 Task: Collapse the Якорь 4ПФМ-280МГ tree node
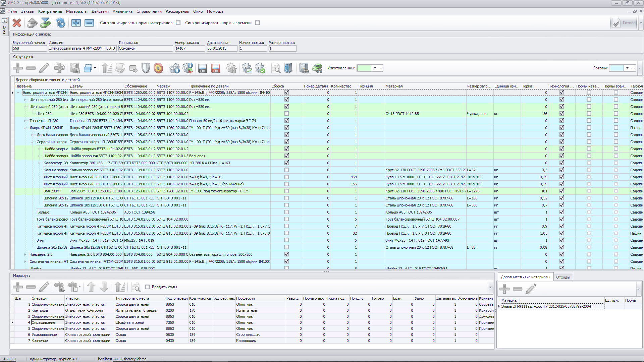(25, 128)
